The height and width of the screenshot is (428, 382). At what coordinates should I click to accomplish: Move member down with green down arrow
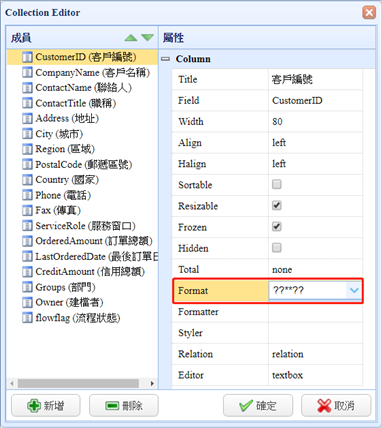147,38
